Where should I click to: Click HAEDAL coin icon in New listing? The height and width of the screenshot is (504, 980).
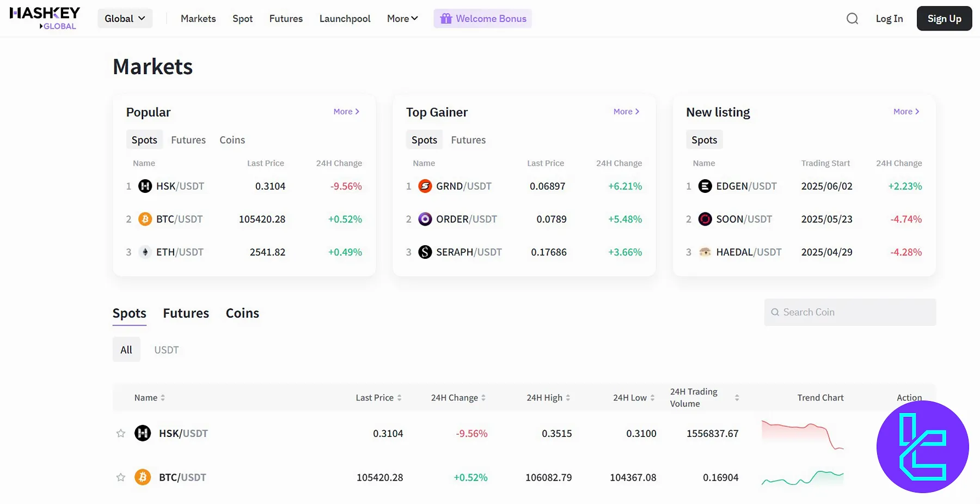tap(705, 252)
